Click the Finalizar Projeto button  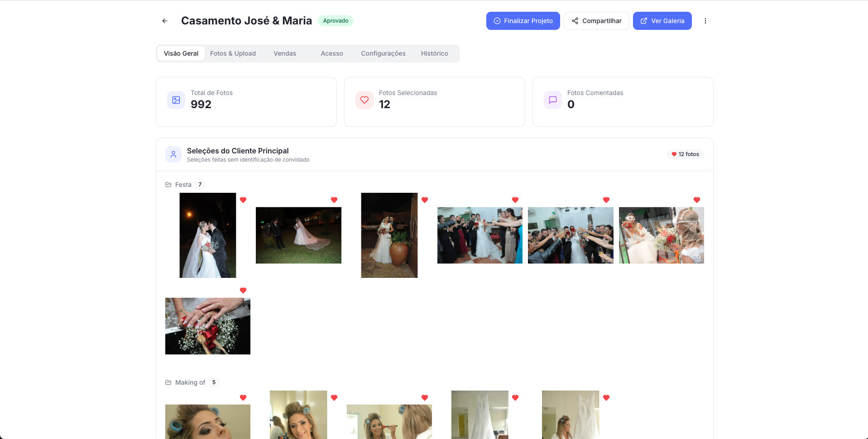523,21
